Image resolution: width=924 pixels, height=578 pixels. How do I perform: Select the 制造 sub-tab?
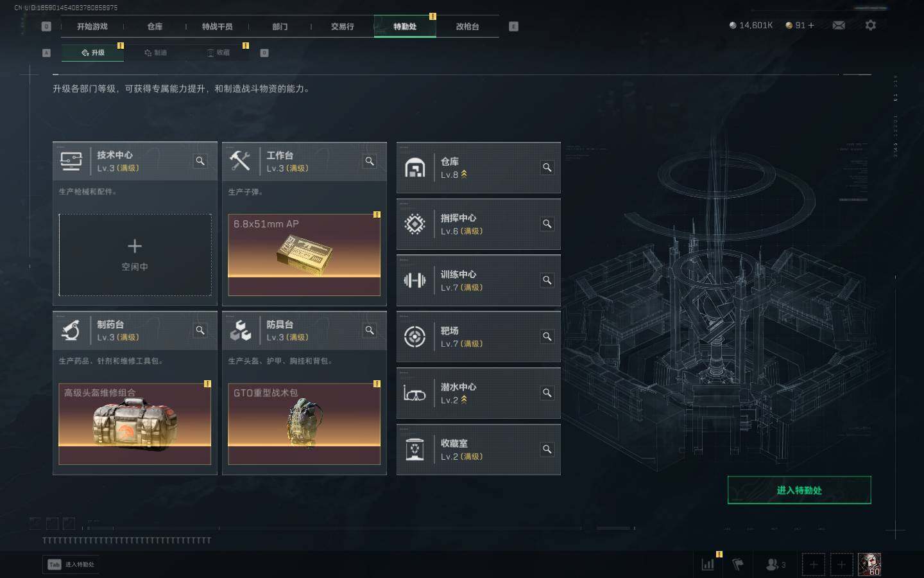click(x=156, y=53)
